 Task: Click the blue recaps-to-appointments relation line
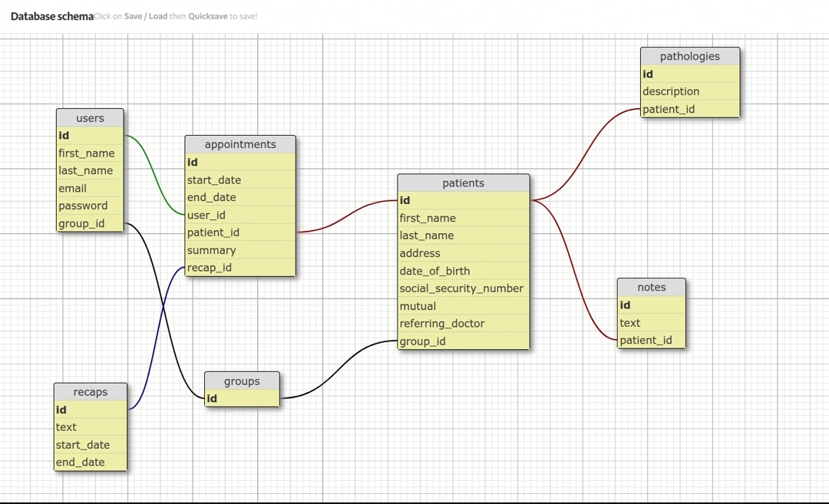pos(157,338)
